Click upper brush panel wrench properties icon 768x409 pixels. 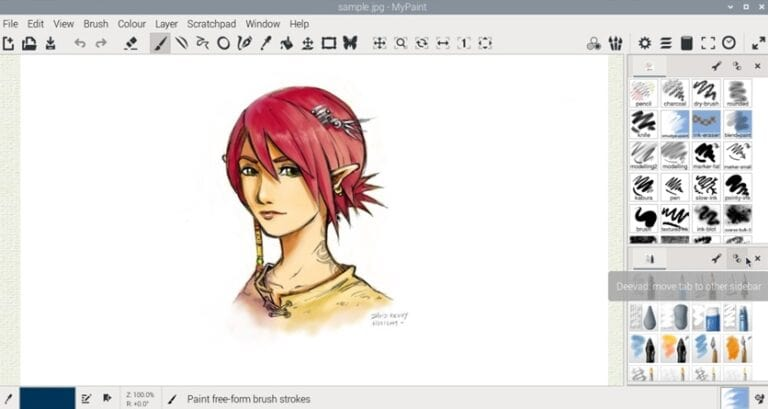[717, 66]
